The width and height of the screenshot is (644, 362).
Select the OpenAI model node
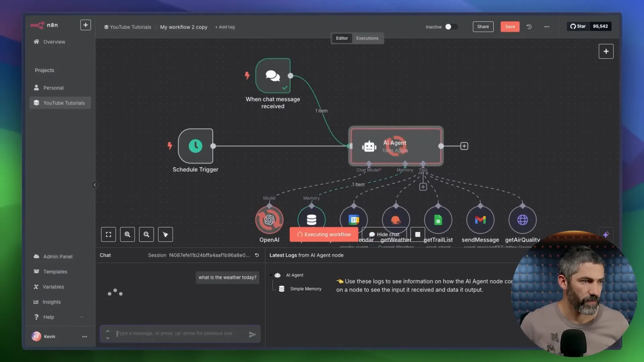pos(269,220)
